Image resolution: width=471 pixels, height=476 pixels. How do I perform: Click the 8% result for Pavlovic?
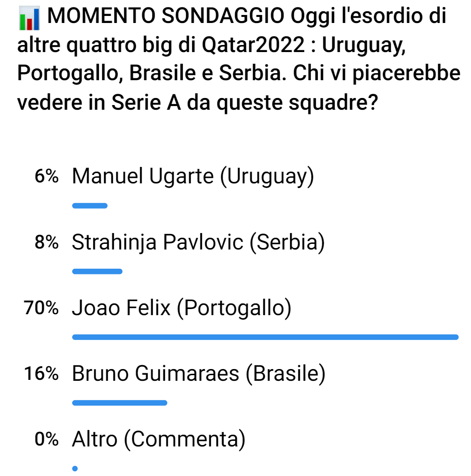(46, 242)
